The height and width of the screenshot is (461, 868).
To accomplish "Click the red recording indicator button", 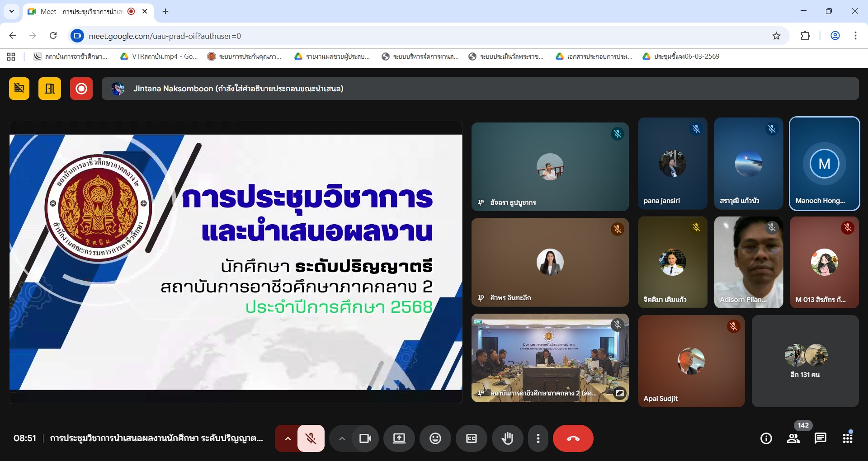I will click(81, 89).
